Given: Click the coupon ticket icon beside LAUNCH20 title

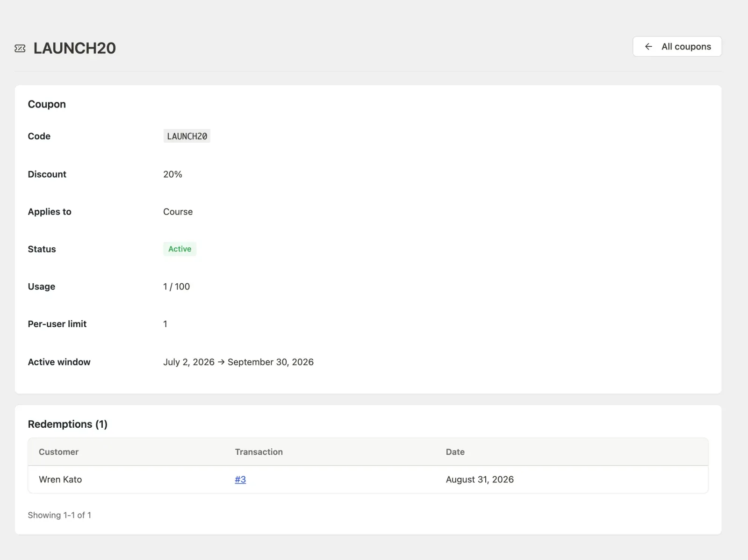Looking at the screenshot, I should click(20, 48).
